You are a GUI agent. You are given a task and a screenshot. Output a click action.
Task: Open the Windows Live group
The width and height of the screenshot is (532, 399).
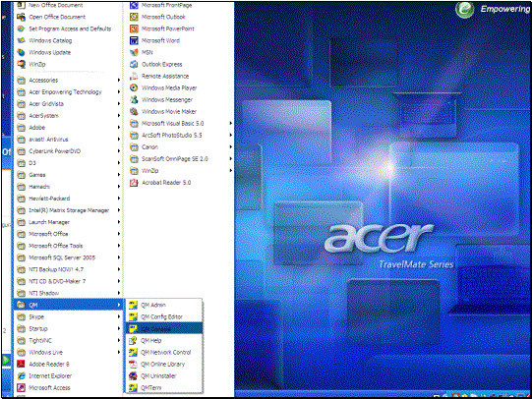tap(68, 353)
